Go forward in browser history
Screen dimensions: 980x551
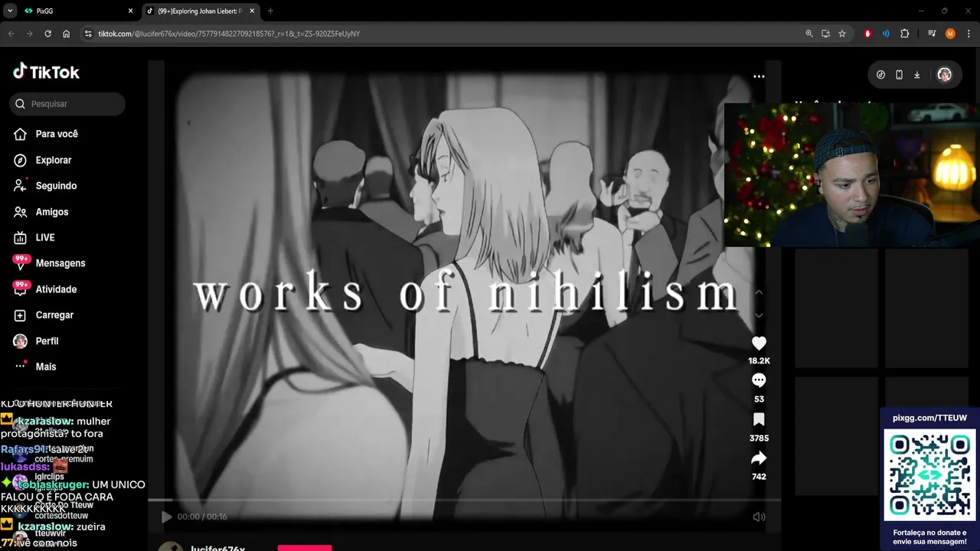pos(29,34)
